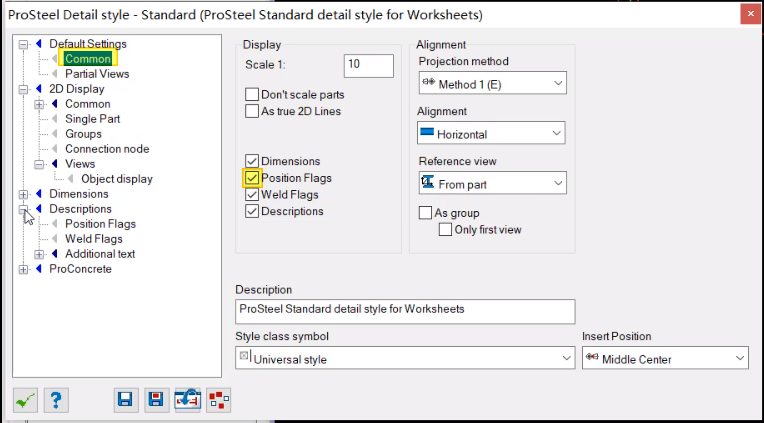Expand the Additional text tree node
Viewport: 764px width, 423px height.
[x=39, y=254]
